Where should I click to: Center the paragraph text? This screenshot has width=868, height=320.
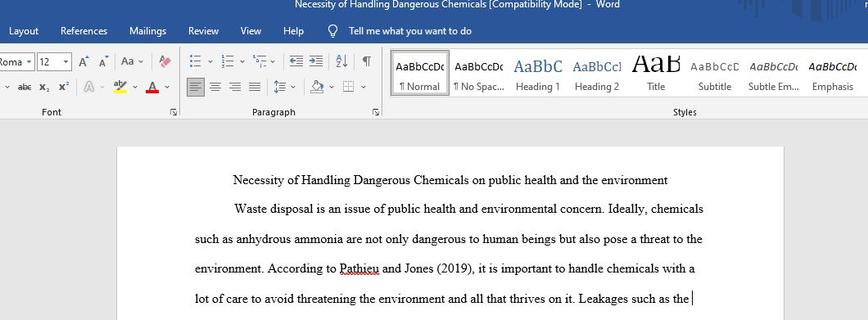pos(215,87)
